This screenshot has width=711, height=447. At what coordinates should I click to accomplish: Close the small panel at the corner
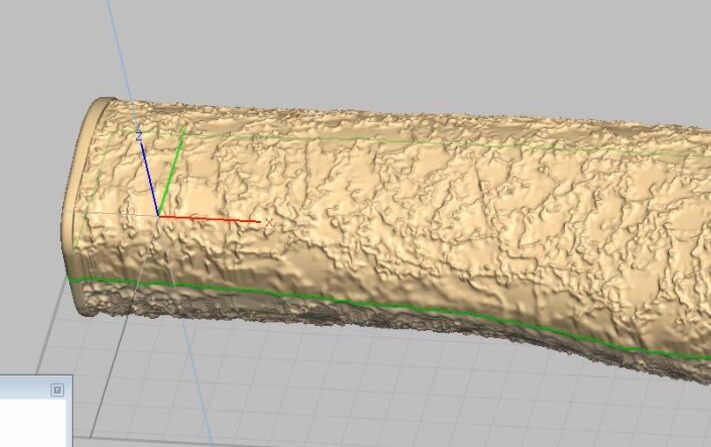57,390
